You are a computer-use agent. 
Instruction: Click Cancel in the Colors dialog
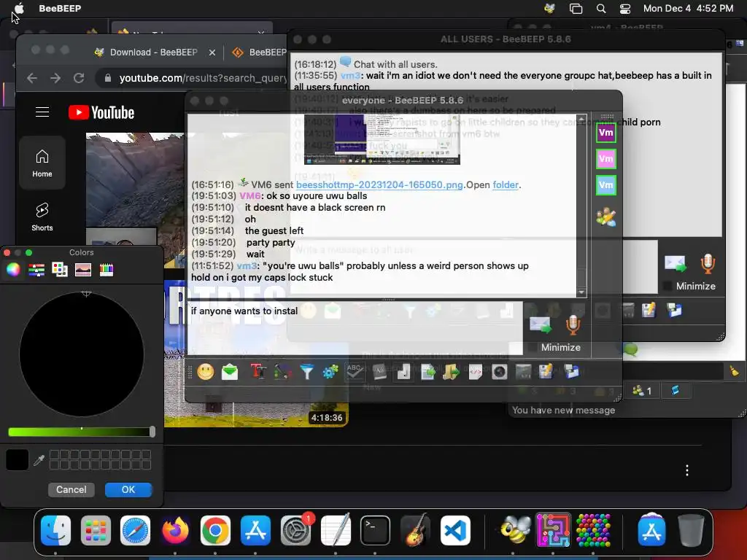pos(71,489)
